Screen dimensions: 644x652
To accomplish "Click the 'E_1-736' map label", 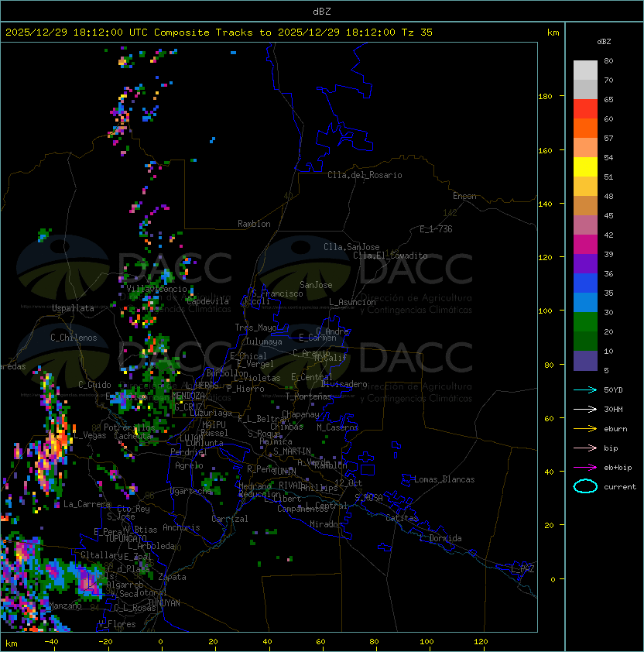I will pos(436,229).
